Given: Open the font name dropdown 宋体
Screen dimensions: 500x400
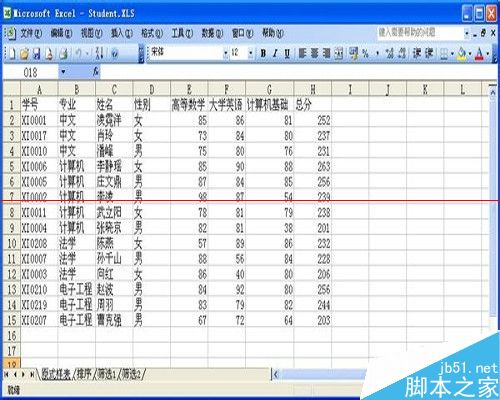Looking at the screenshot, I should 226,53.
